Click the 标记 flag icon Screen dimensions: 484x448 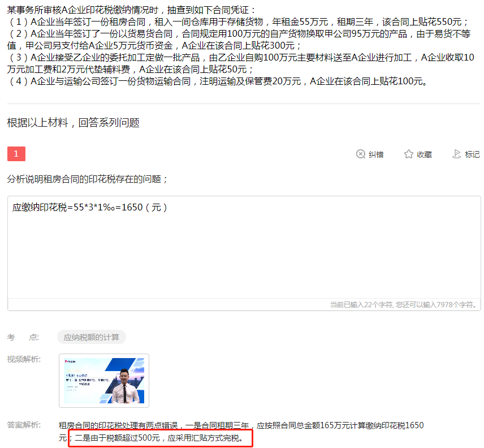point(457,154)
